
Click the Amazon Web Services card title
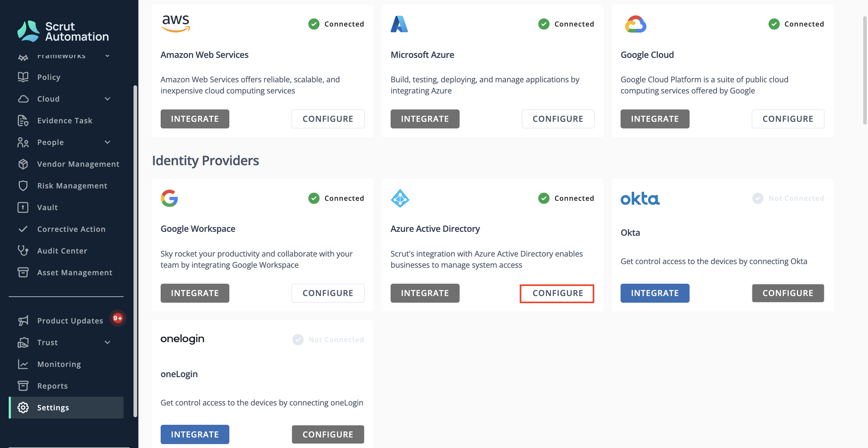[204, 55]
